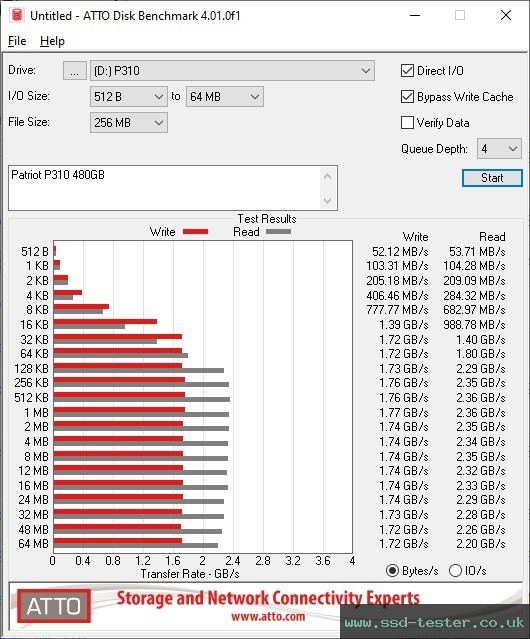
Task: Click the Read column header in results
Action: click(x=492, y=237)
